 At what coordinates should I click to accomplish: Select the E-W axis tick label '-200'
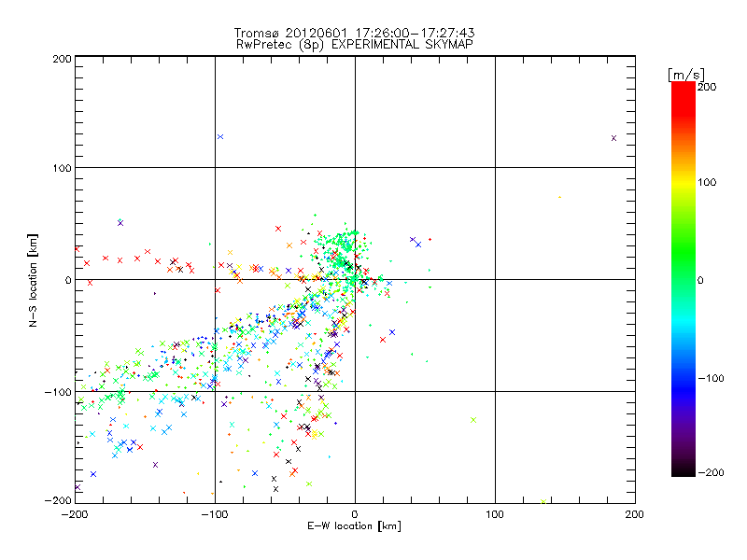(76, 515)
